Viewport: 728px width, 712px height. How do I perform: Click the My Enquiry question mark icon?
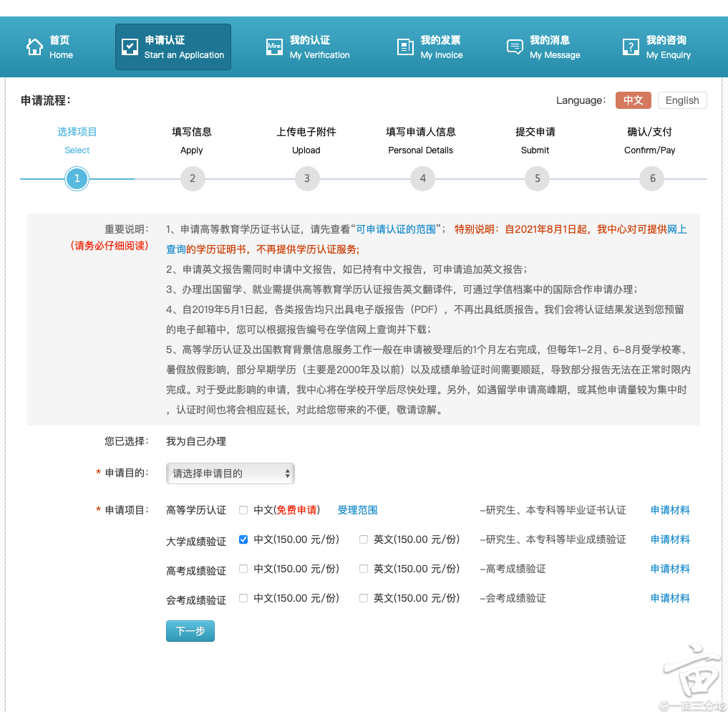630,46
